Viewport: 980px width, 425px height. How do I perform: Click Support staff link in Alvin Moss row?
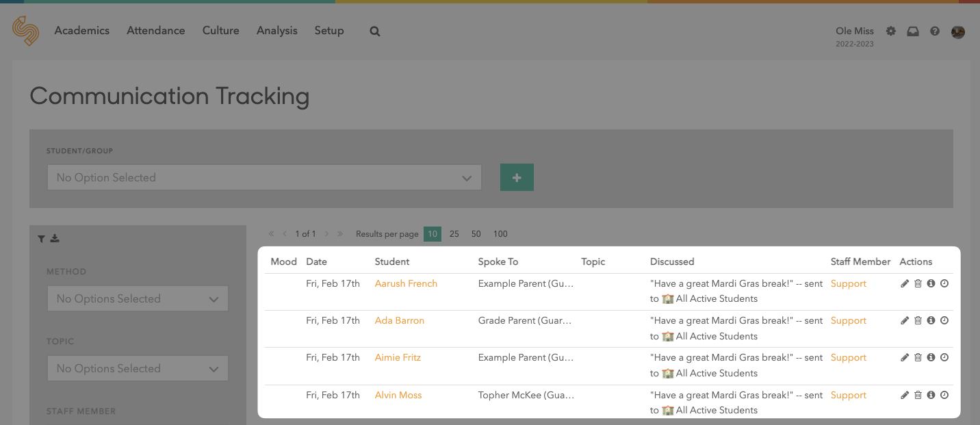pyautogui.click(x=849, y=395)
